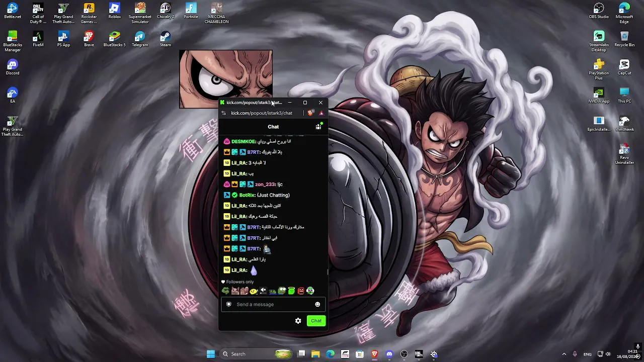Open the emoji picker in the message box
This screenshot has height=362, width=644.
[x=317, y=304]
